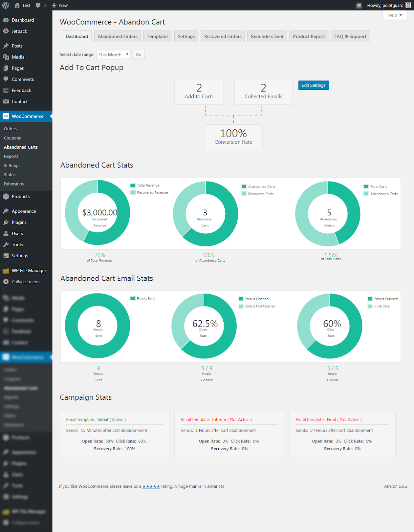414x532 pixels.
Task: Open the Test site home icon
Action: coord(17,5)
